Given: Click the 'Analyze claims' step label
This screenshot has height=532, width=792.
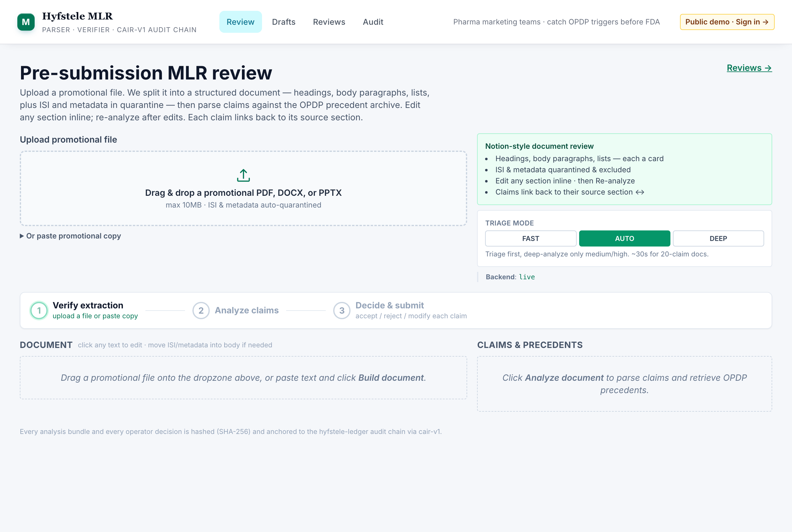Looking at the screenshot, I should (x=247, y=311).
